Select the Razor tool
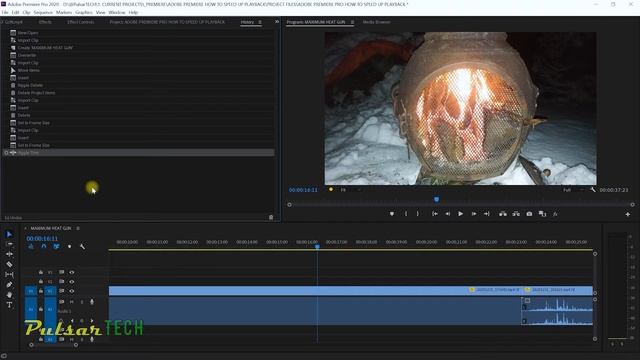 tap(9, 264)
